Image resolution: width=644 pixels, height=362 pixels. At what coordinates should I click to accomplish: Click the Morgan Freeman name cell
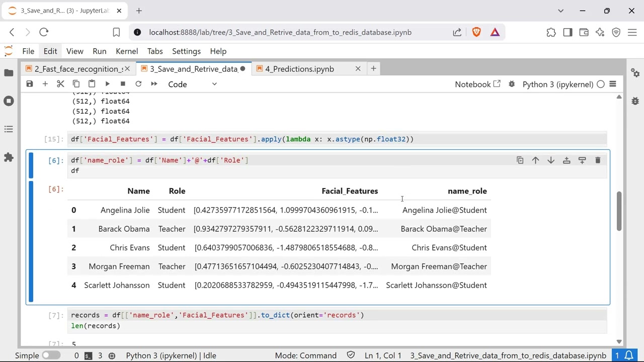click(119, 266)
